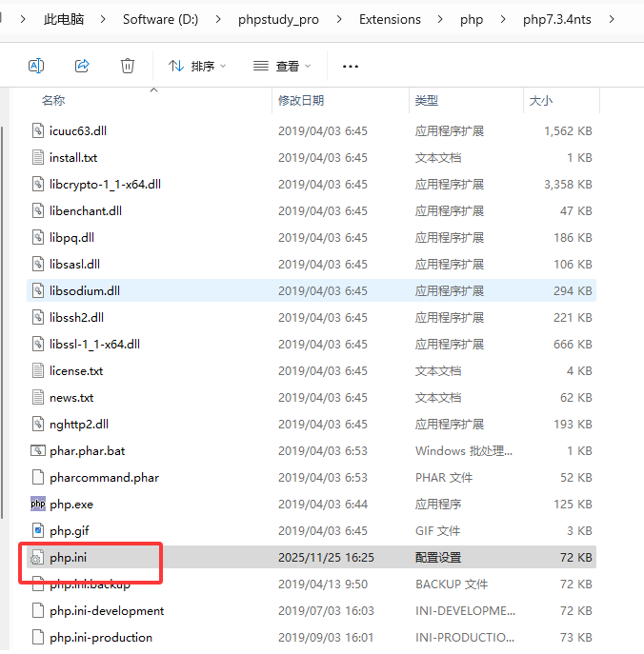Click the Share toolbar icon

pyautogui.click(x=82, y=66)
